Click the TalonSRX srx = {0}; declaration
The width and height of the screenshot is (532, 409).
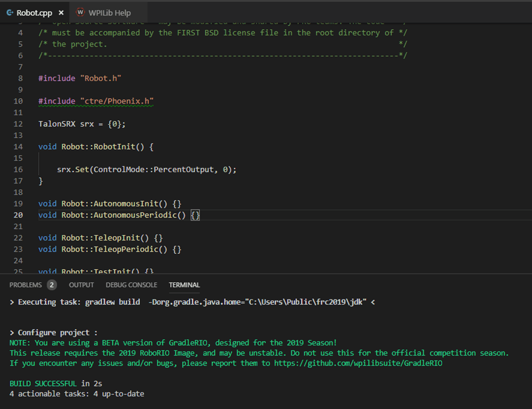click(x=82, y=124)
